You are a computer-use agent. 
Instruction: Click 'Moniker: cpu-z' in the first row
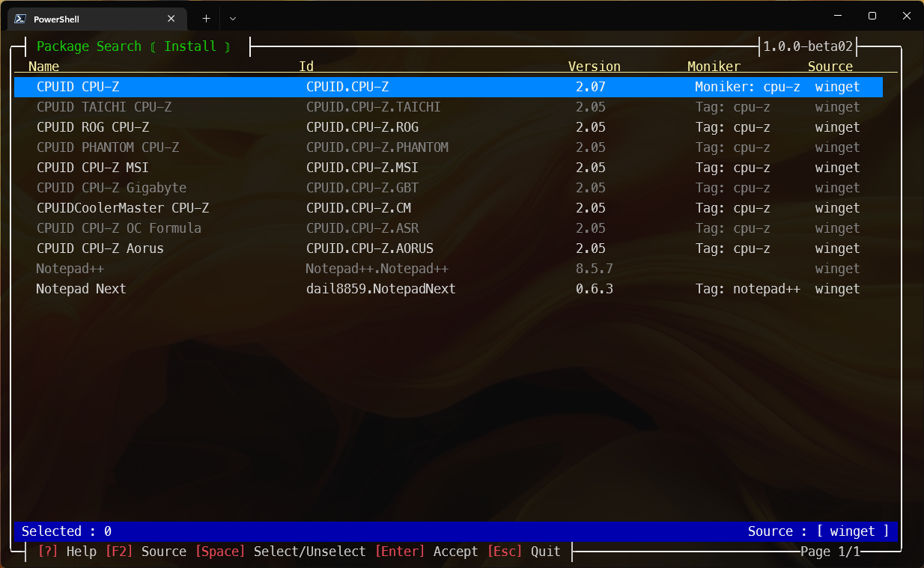(x=747, y=87)
